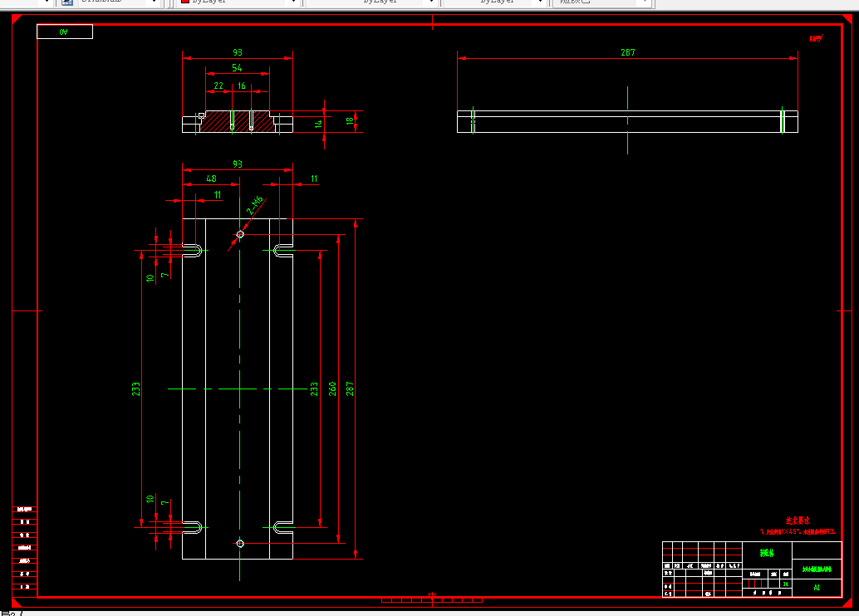Select the 11 dimension at the right edge
The image size is (859, 616).
(x=314, y=178)
